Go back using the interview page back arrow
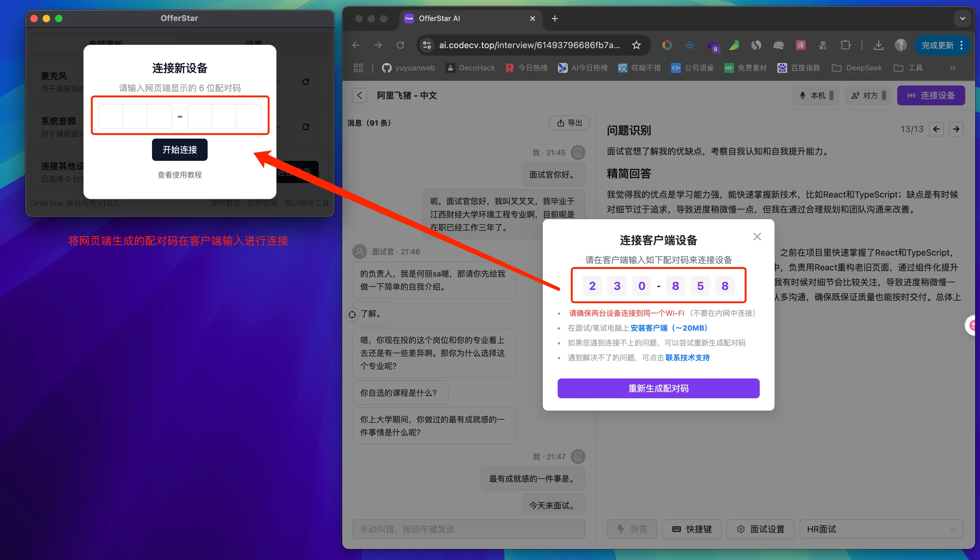This screenshot has width=980, height=560. [x=360, y=95]
